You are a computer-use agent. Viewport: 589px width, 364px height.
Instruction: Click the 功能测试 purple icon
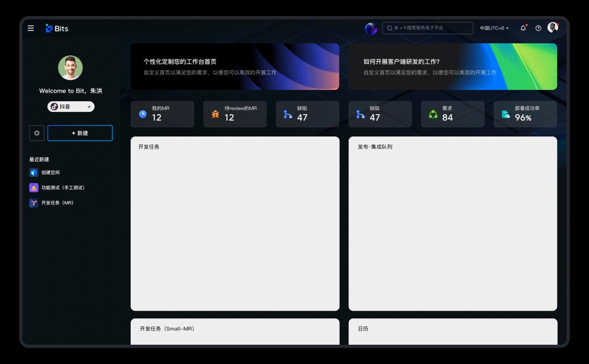(x=33, y=187)
